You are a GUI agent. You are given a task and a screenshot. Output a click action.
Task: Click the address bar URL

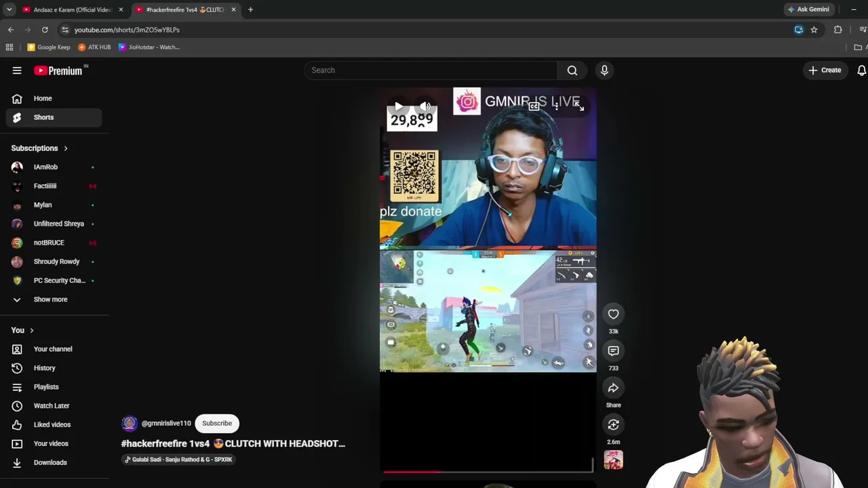pyautogui.click(x=127, y=30)
